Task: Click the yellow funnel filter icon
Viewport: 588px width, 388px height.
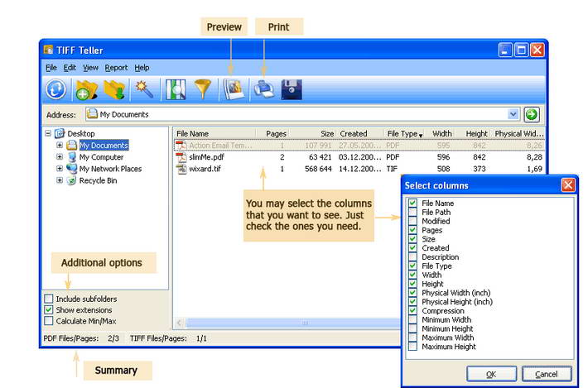Action: tap(203, 90)
